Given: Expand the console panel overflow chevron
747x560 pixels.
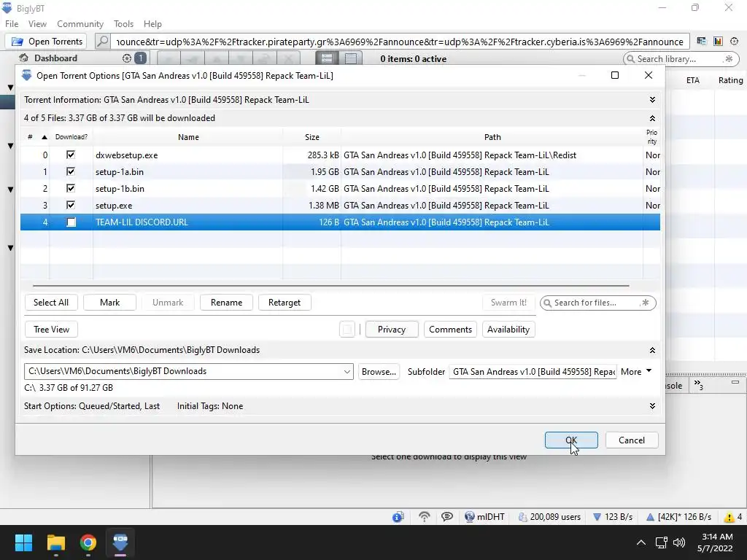Looking at the screenshot, I should tap(698, 385).
